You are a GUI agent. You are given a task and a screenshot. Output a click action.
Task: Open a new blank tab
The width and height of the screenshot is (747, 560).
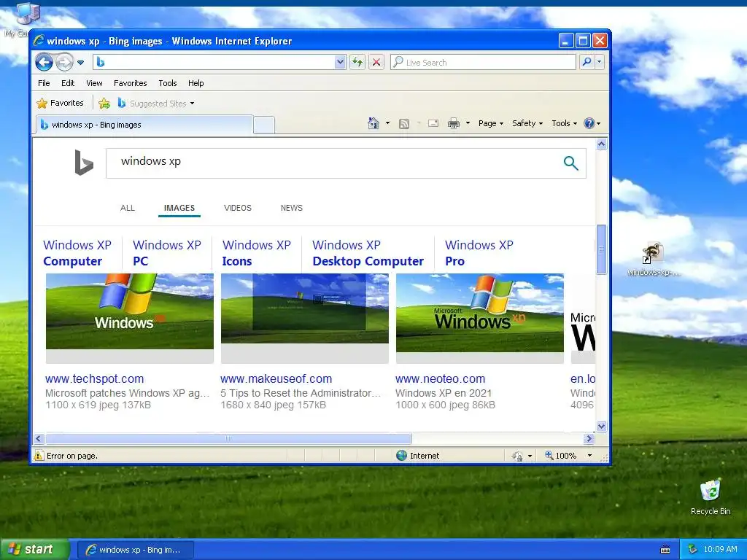click(264, 125)
